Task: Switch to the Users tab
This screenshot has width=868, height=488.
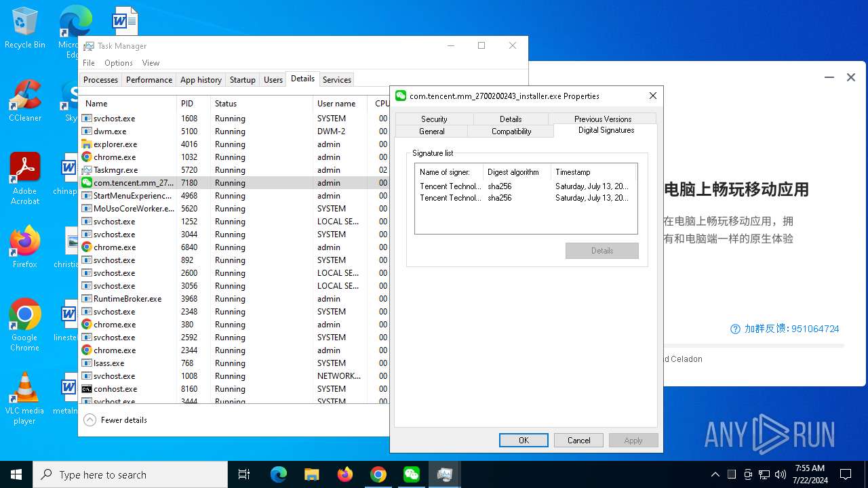Action: click(x=273, y=79)
